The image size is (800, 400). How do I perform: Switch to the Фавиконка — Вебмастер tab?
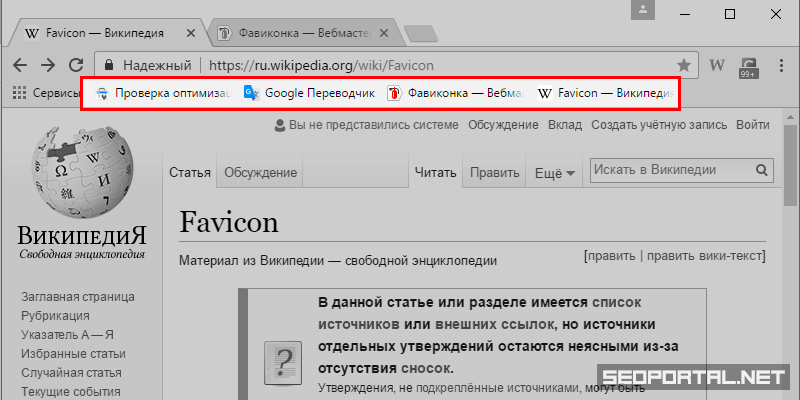click(295, 32)
